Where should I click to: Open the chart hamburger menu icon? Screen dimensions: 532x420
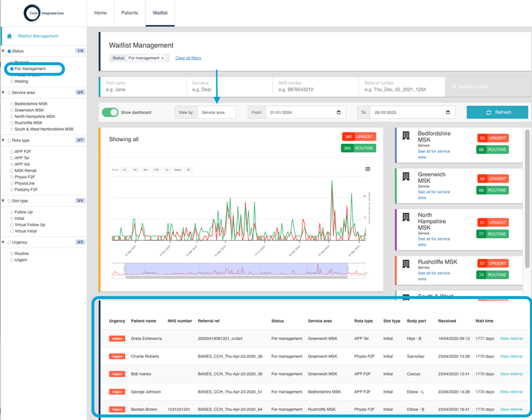(368, 169)
